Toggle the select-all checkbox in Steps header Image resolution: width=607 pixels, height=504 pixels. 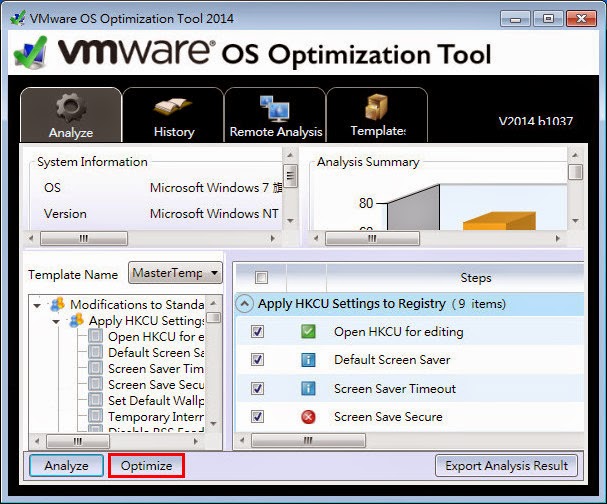[x=262, y=277]
